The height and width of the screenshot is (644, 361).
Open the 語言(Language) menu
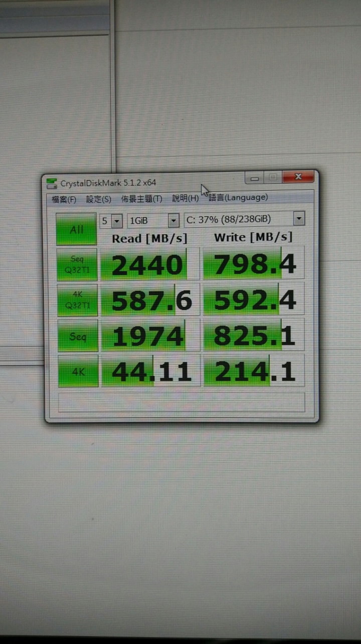238,197
